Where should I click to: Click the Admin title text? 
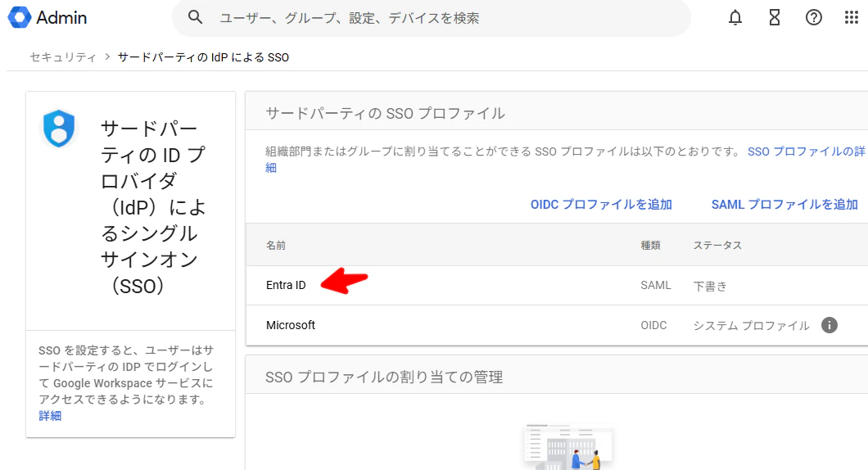coord(61,18)
